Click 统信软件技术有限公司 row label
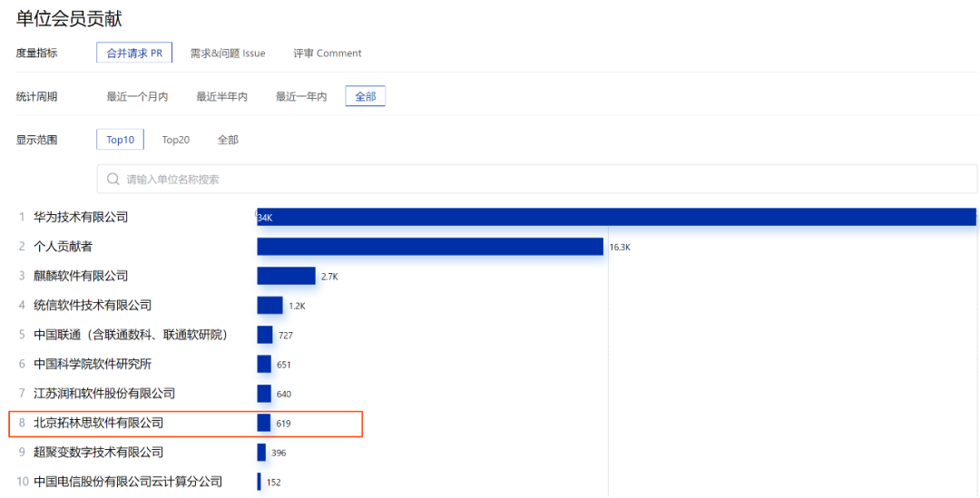Image resolution: width=980 pixels, height=498 pixels. point(93,305)
